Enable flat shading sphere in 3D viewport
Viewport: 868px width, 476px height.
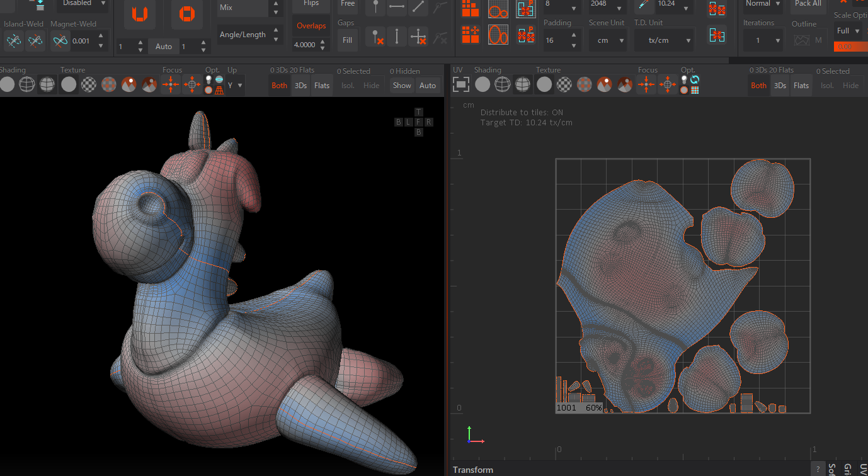7,84
